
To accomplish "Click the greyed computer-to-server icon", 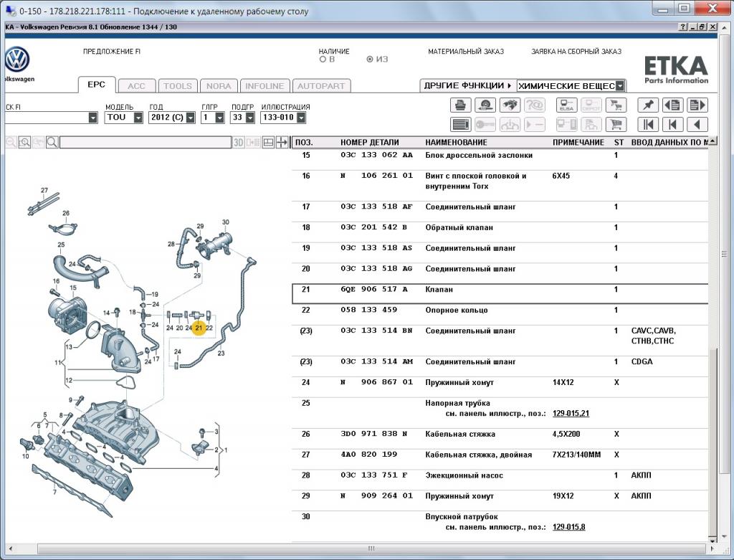I will point(566,125).
